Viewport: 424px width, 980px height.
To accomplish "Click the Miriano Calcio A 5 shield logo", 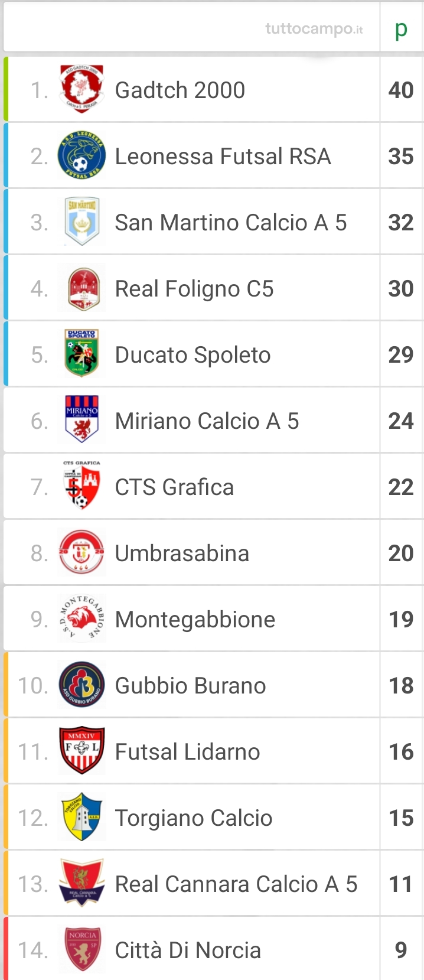I will point(82,420).
